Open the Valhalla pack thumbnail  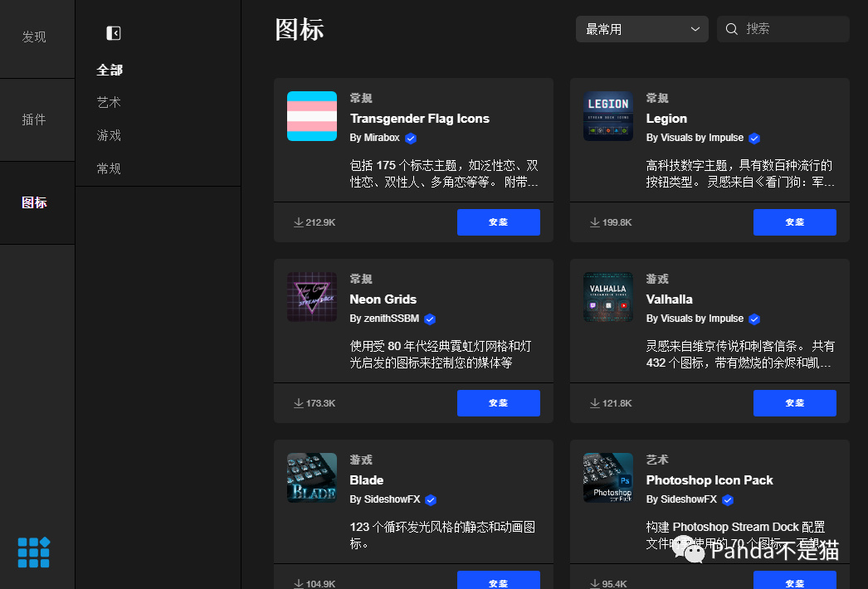pyautogui.click(x=607, y=297)
